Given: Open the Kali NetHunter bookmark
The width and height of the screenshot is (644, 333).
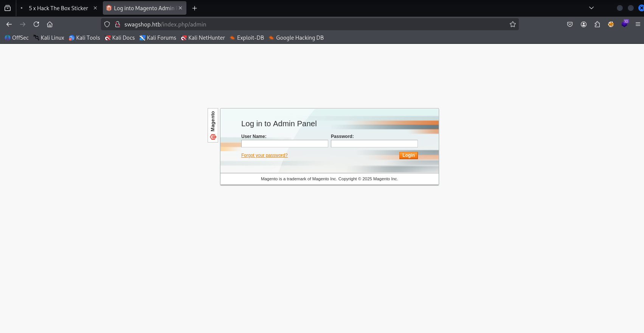Looking at the screenshot, I should pos(203,38).
